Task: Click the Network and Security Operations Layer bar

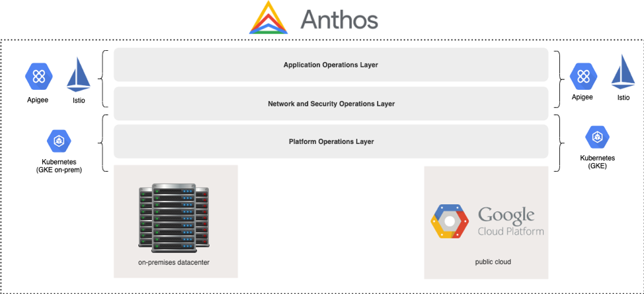Action: [331, 104]
